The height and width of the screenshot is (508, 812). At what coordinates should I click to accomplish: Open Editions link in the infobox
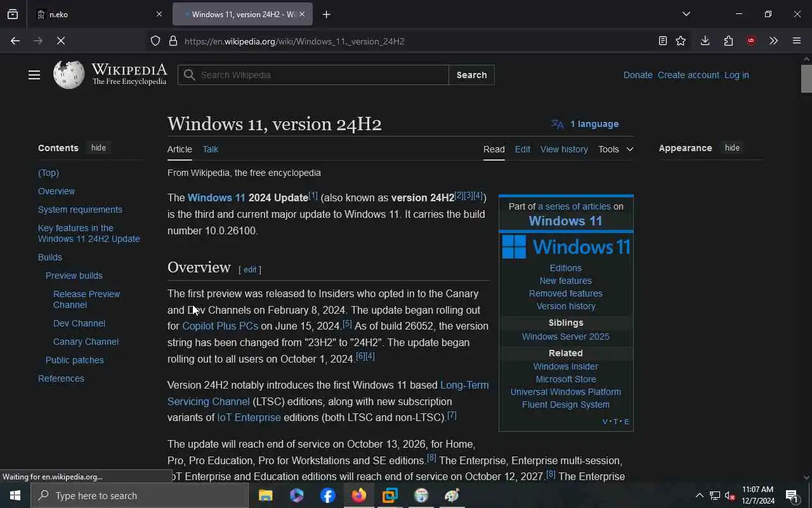point(566,268)
